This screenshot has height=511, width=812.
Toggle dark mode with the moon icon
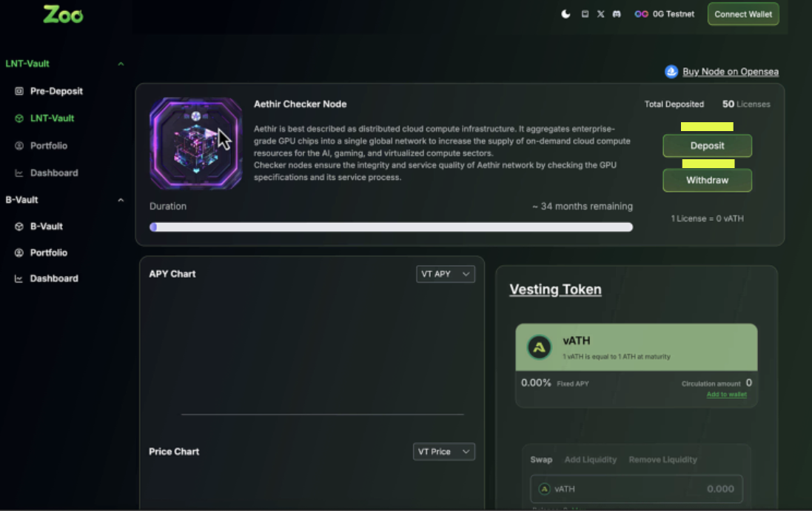(566, 13)
